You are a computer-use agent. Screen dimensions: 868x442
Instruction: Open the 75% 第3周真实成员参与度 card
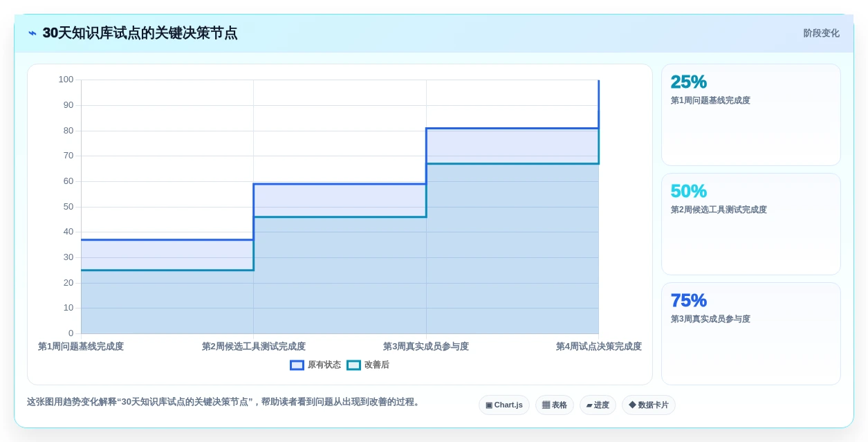(x=751, y=333)
